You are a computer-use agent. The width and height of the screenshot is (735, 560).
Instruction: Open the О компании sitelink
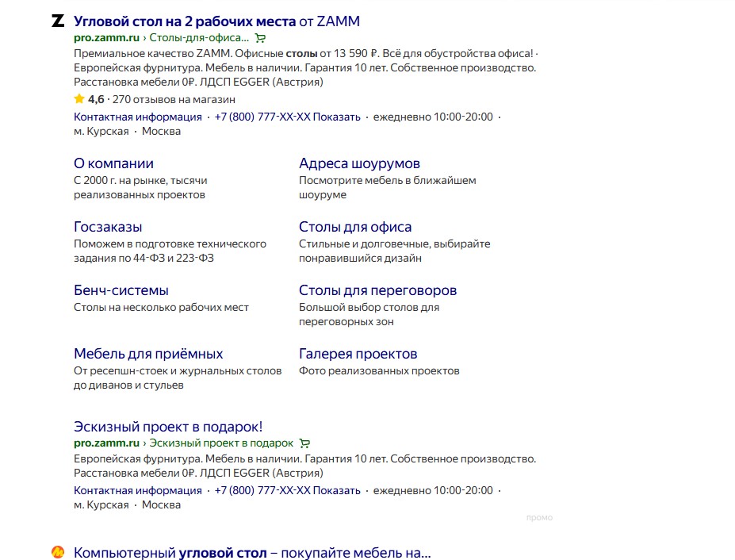(x=113, y=163)
